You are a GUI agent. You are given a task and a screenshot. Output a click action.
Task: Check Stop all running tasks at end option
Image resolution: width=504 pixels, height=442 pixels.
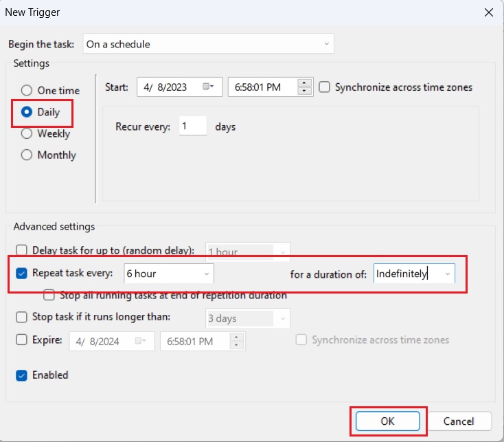(x=49, y=295)
